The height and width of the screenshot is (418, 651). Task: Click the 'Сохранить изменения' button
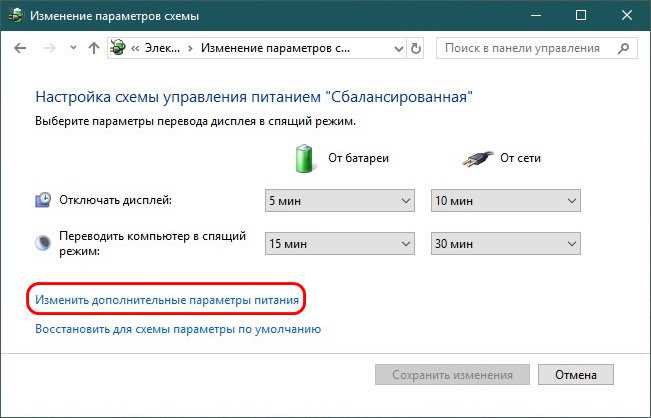pyautogui.click(x=452, y=375)
